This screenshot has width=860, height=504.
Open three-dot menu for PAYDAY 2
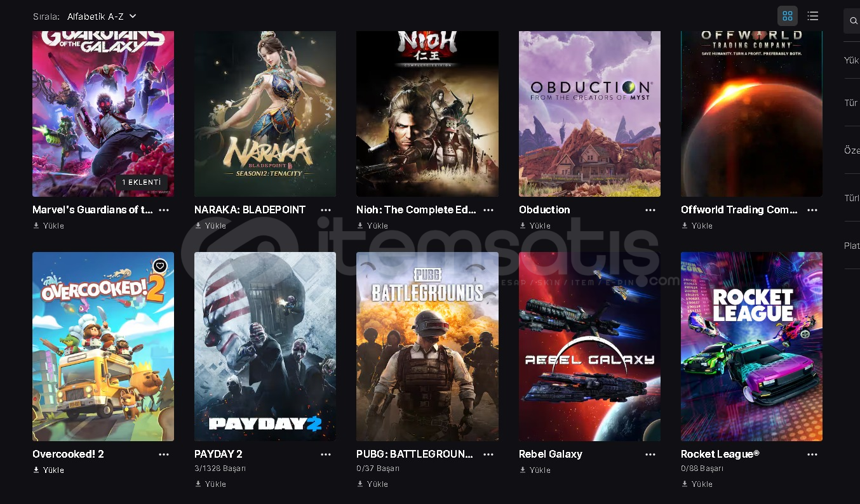click(326, 454)
